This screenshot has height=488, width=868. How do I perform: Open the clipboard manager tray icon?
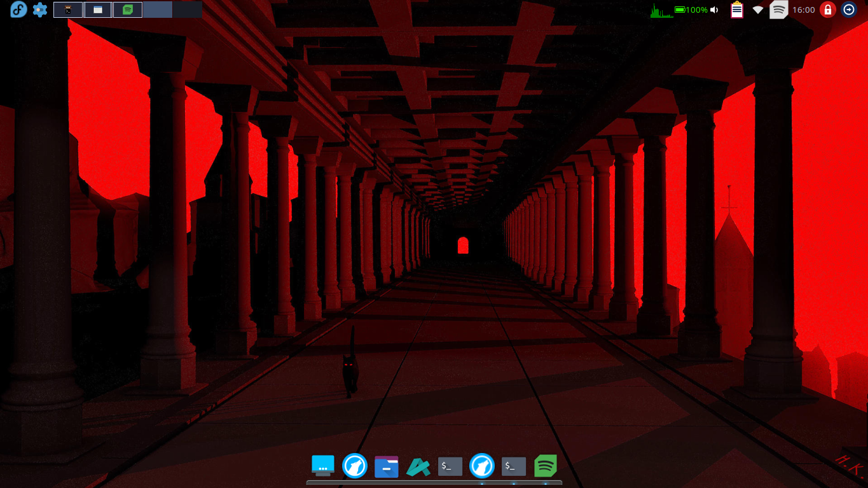tap(736, 10)
